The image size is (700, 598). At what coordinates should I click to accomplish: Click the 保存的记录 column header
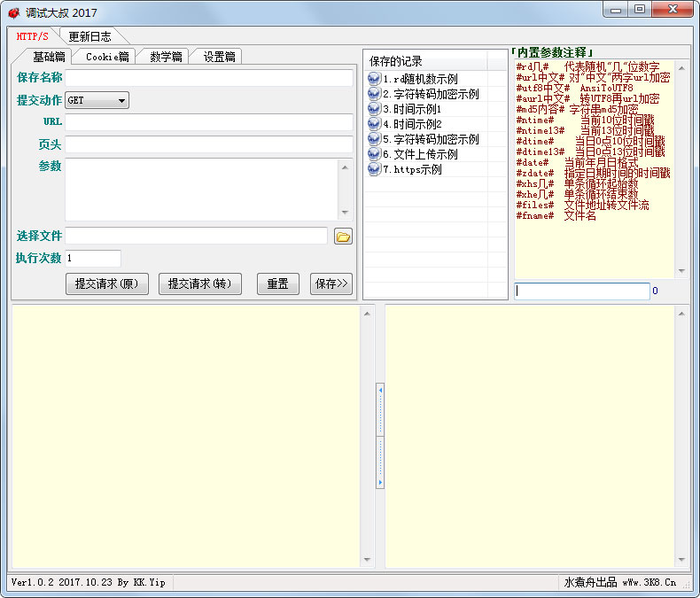(x=426, y=61)
